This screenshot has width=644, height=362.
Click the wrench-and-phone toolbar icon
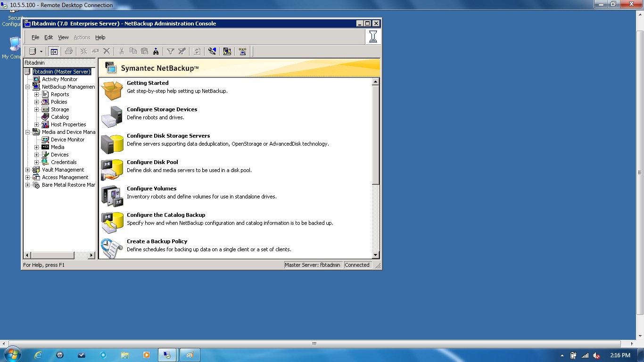click(212, 51)
